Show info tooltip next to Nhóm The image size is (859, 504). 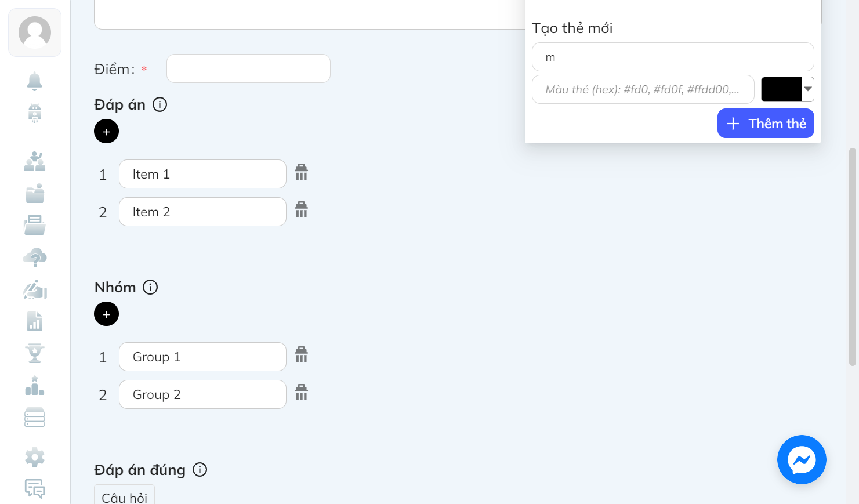click(150, 287)
